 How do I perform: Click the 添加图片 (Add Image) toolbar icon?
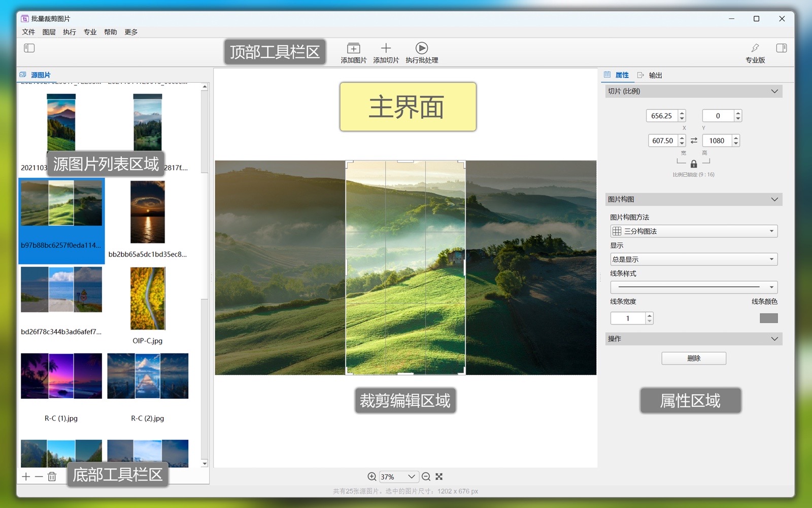click(353, 49)
